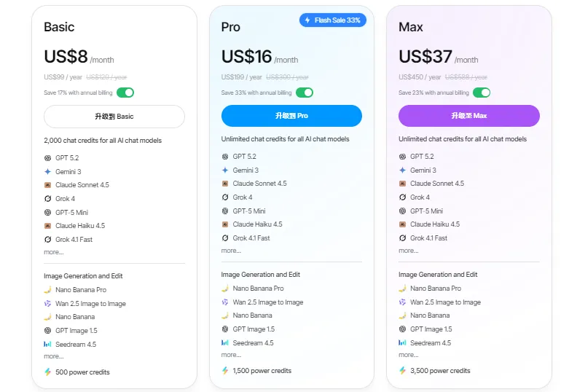Click the Wan 2.5 icon in Max plan
This screenshot has height=392, width=577.
pos(402,302)
